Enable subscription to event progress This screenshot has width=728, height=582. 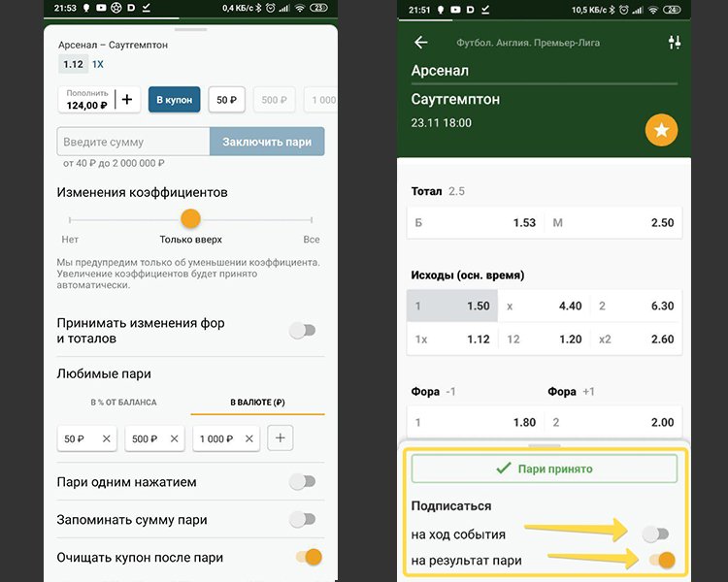tap(655, 534)
